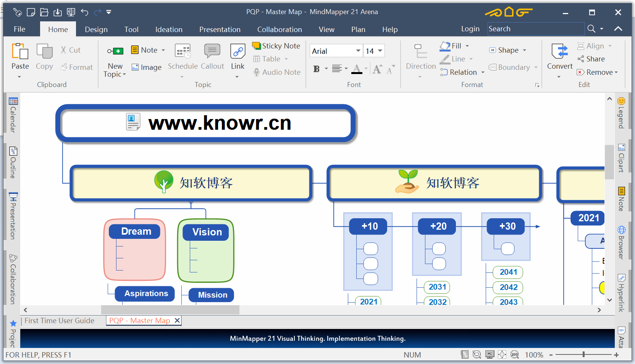The width and height of the screenshot is (635, 364).
Task: Open the Plan ribbon tab
Action: 358,29
